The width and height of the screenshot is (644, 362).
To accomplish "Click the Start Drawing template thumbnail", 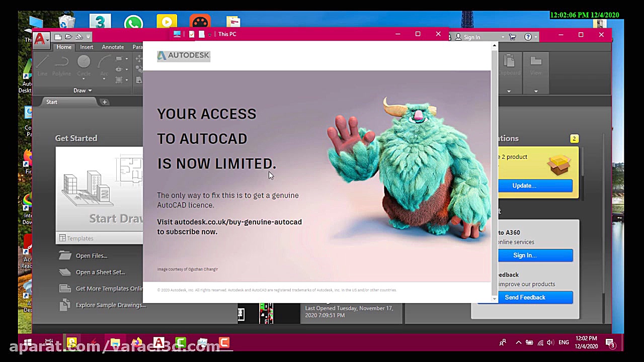I will point(99,190).
